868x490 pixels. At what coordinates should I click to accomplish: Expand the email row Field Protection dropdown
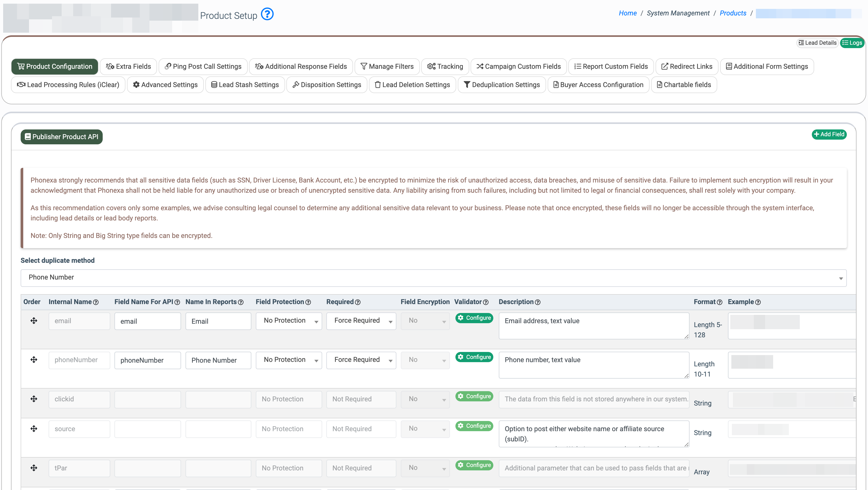(289, 321)
